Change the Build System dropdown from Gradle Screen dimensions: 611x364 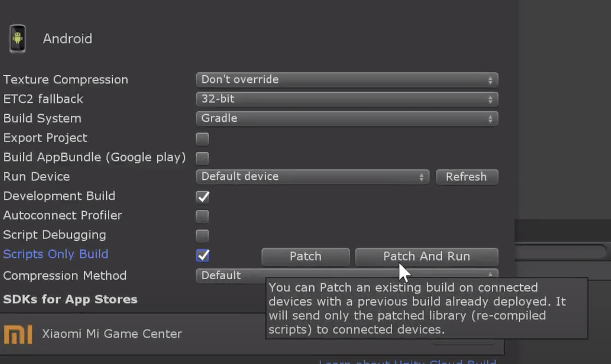tap(347, 118)
